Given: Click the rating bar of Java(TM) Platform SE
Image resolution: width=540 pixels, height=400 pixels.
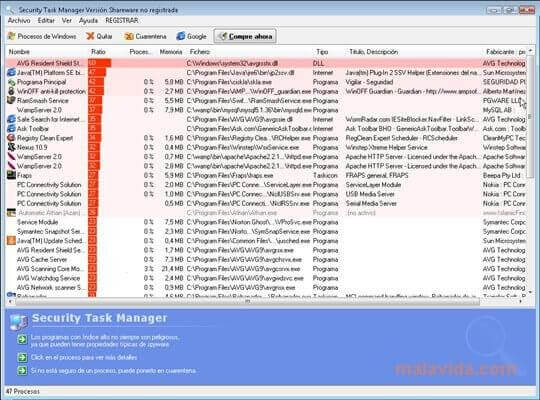Looking at the screenshot, I should tap(97, 73).
